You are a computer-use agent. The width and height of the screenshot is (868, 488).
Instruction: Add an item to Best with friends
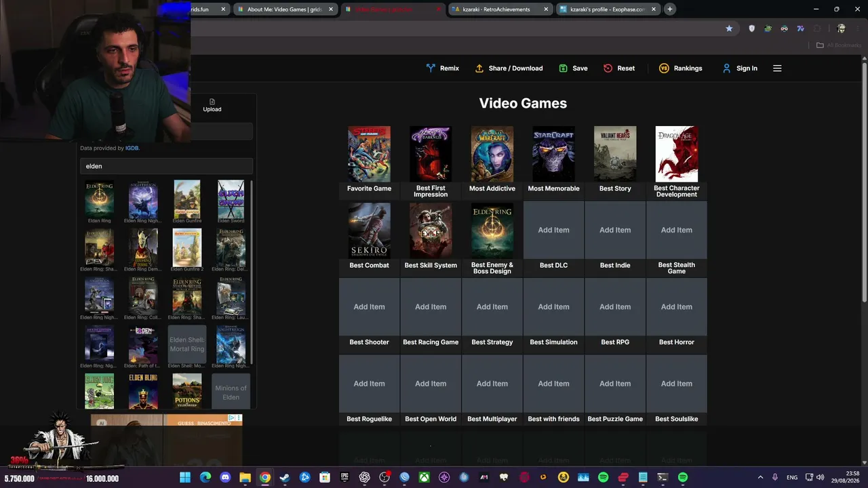(553, 384)
